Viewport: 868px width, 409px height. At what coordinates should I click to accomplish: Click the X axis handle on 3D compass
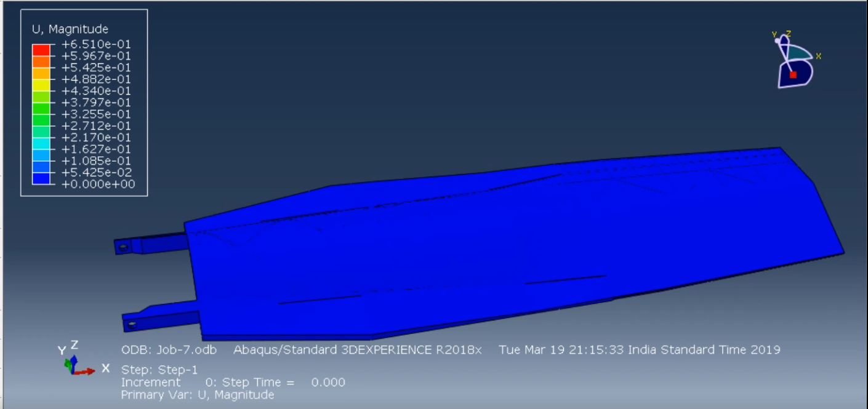[818, 56]
